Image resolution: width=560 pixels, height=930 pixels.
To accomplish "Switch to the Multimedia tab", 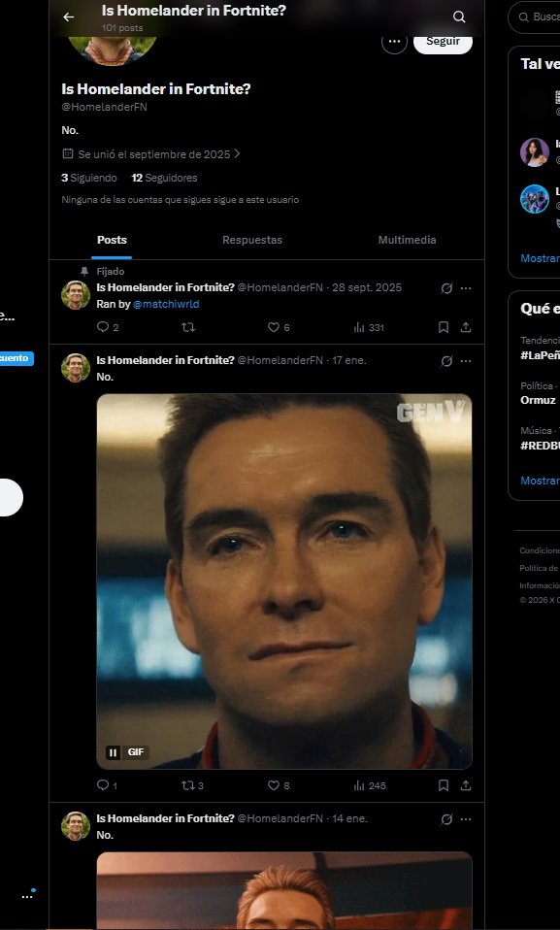I will click(407, 240).
